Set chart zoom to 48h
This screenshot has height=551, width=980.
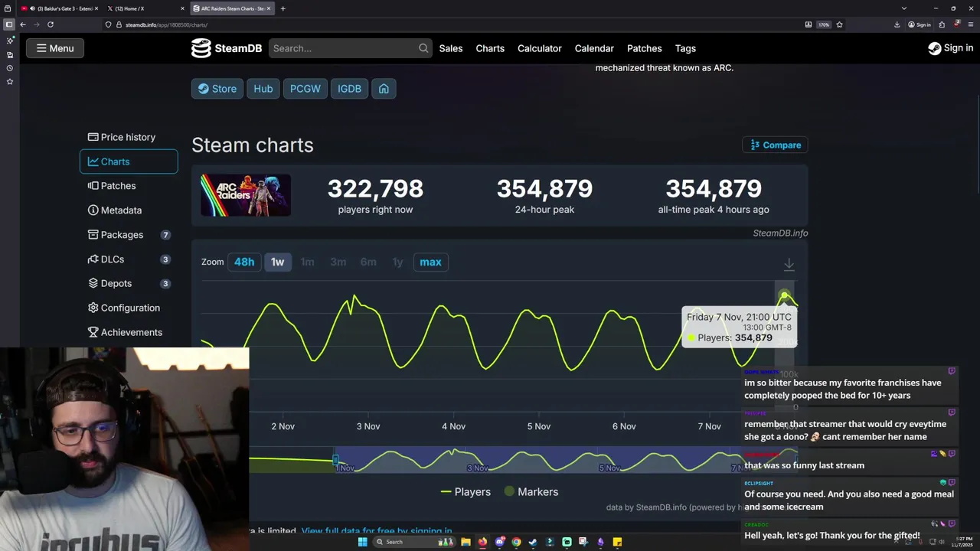click(x=244, y=262)
